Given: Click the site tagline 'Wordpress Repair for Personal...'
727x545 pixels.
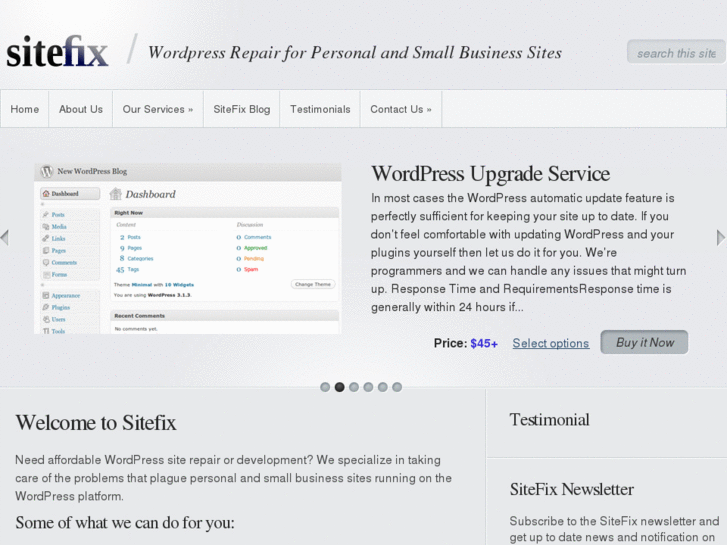Looking at the screenshot, I should click(355, 53).
